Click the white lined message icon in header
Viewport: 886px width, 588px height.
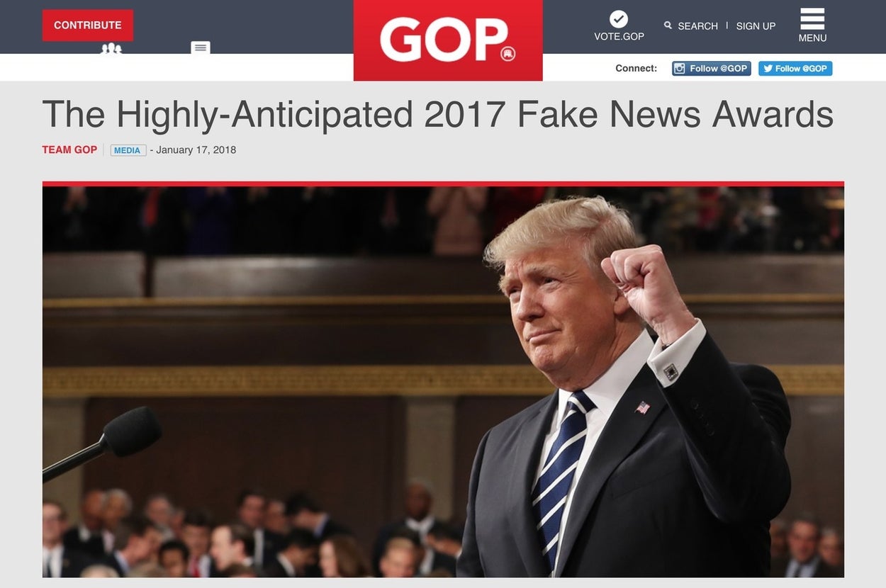pos(201,47)
